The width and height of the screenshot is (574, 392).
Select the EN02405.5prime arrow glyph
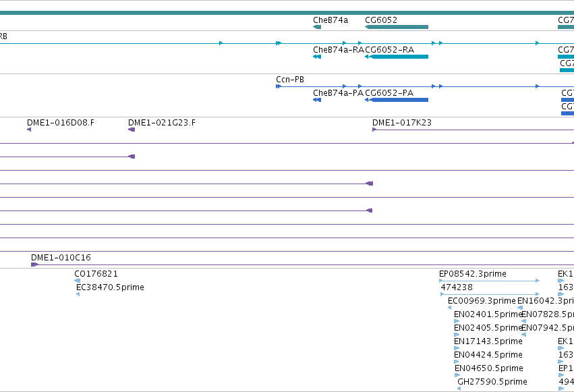click(457, 335)
